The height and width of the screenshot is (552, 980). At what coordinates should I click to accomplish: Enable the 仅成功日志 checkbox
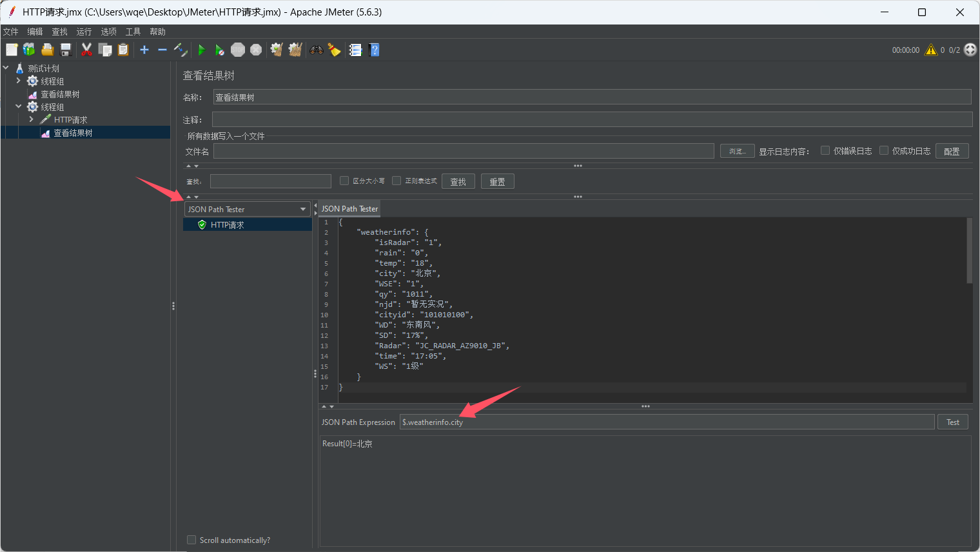pos(884,150)
